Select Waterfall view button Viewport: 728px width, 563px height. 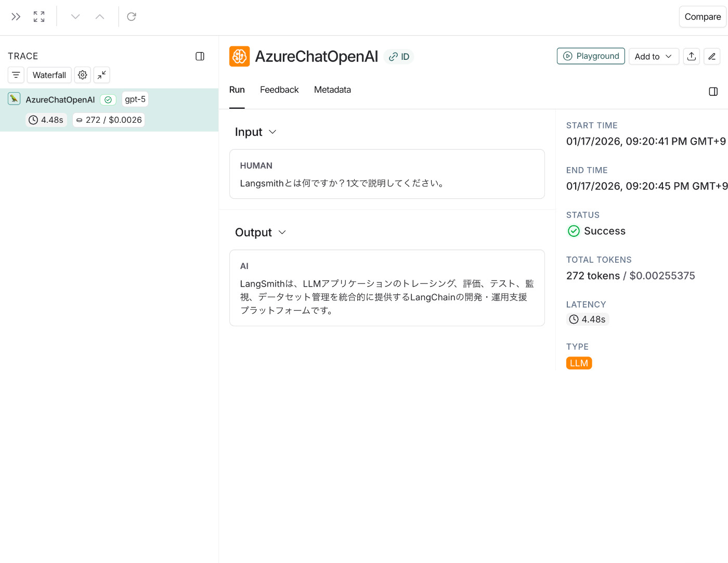[49, 75]
